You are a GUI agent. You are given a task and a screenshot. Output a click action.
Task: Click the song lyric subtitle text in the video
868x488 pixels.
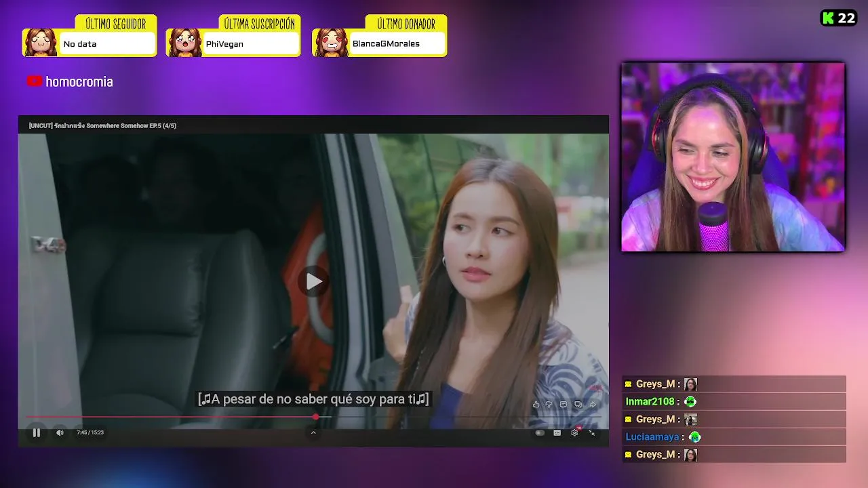[313, 399]
